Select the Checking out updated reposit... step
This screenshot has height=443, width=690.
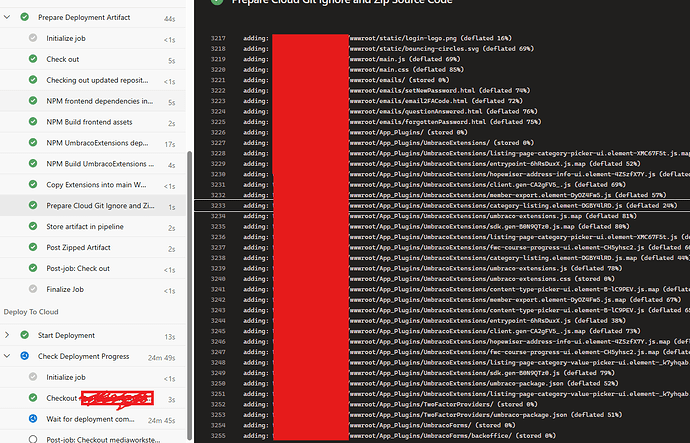(x=92, y=80)
